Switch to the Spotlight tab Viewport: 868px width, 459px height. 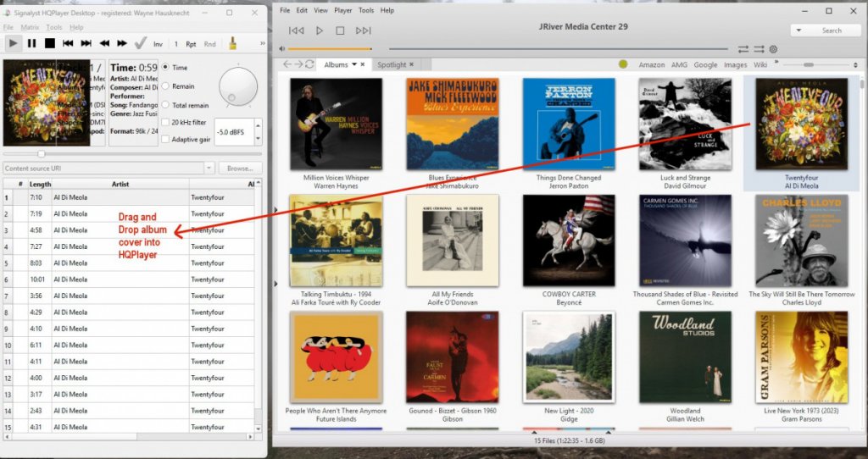click(x=392, y=64)
